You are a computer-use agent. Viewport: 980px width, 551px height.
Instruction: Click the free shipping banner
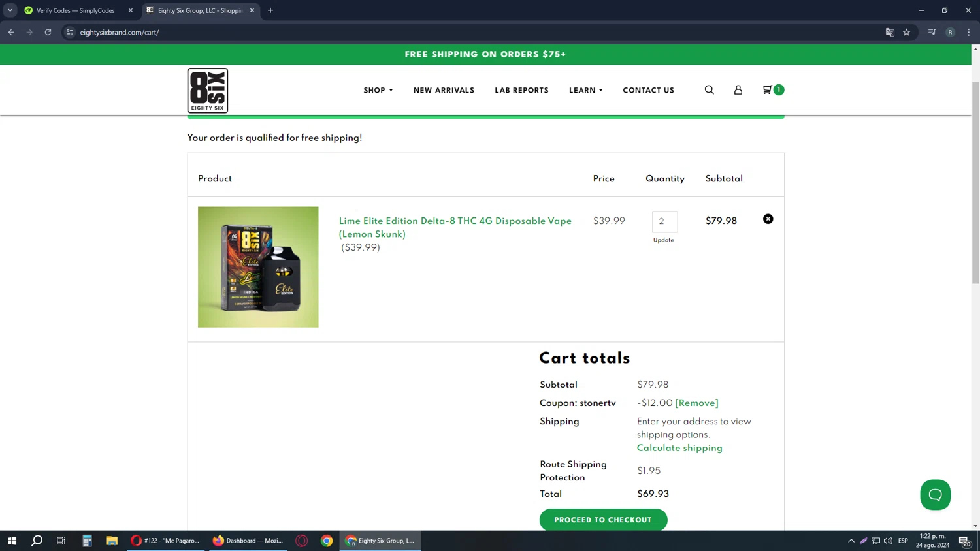pos(485,54)
